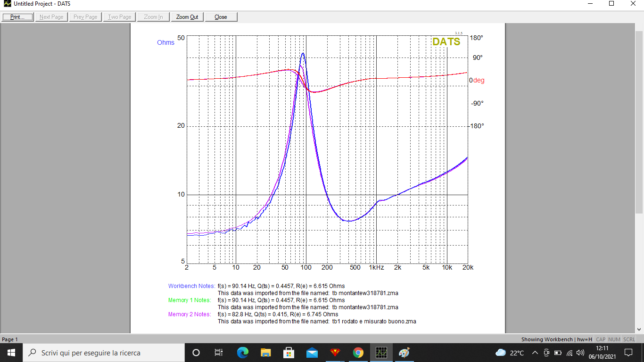Click the file name 'tb1 rodato e misurato buono.zma'

374,321
